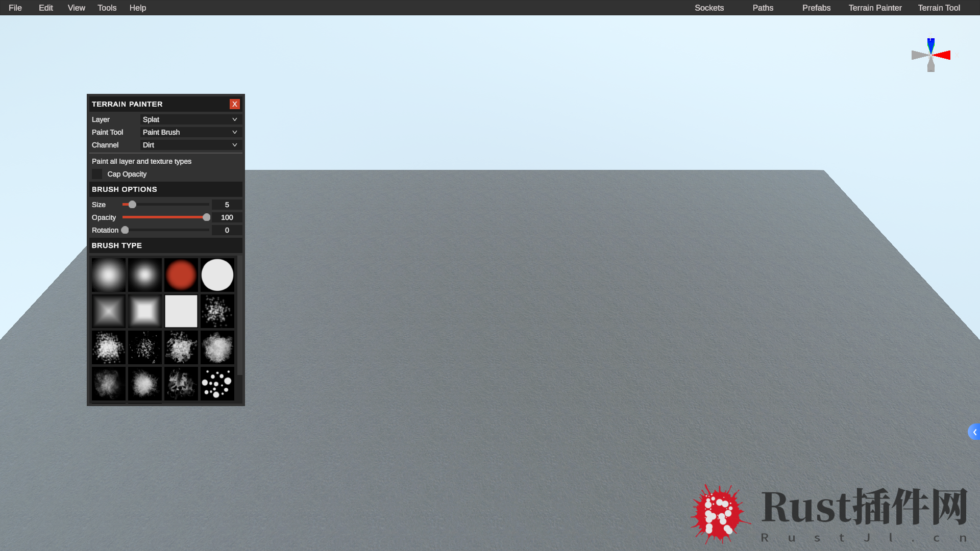Select the soft round gradient brush
This screenshot has height=551, width=980.
coord(108,275)
